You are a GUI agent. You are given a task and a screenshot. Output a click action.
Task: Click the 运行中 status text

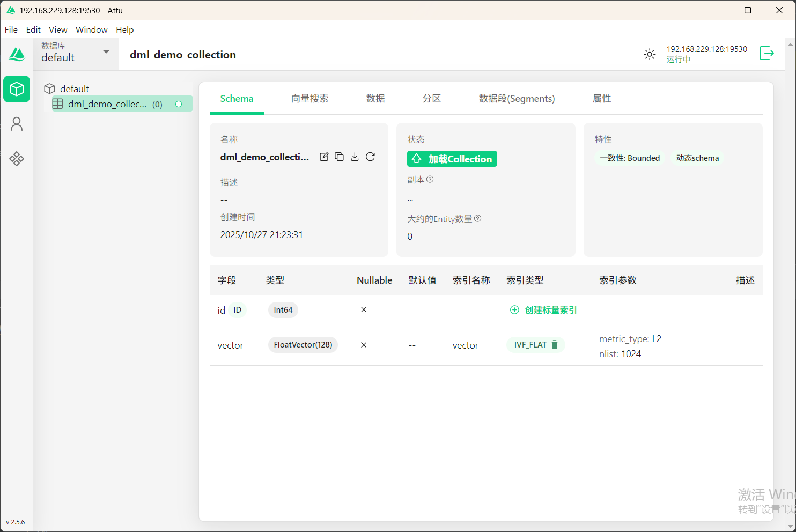click(x=679, y=60)
